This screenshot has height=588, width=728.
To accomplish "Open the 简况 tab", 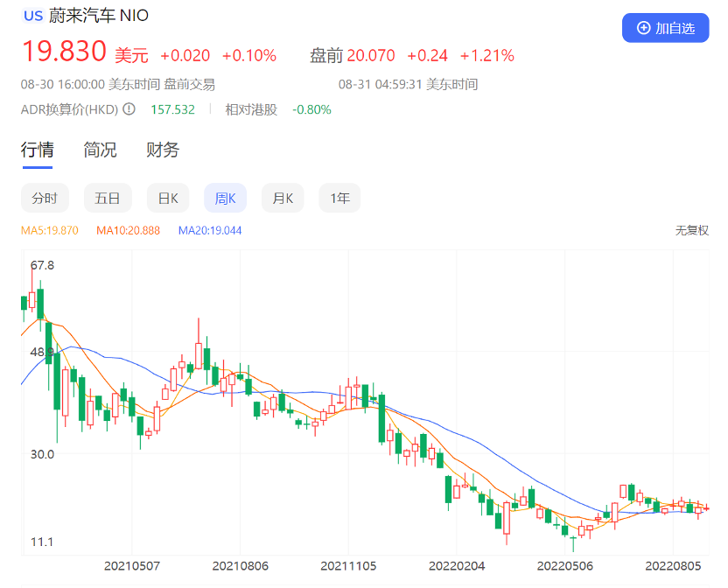I will [100, 150].
